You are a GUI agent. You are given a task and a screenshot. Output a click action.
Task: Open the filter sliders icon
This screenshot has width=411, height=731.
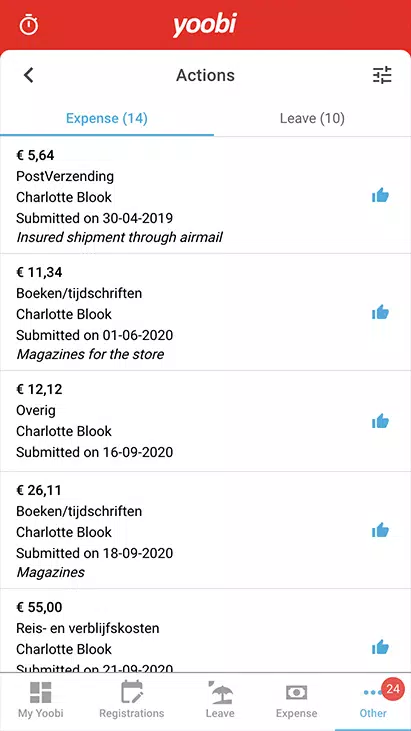(382, 75)
